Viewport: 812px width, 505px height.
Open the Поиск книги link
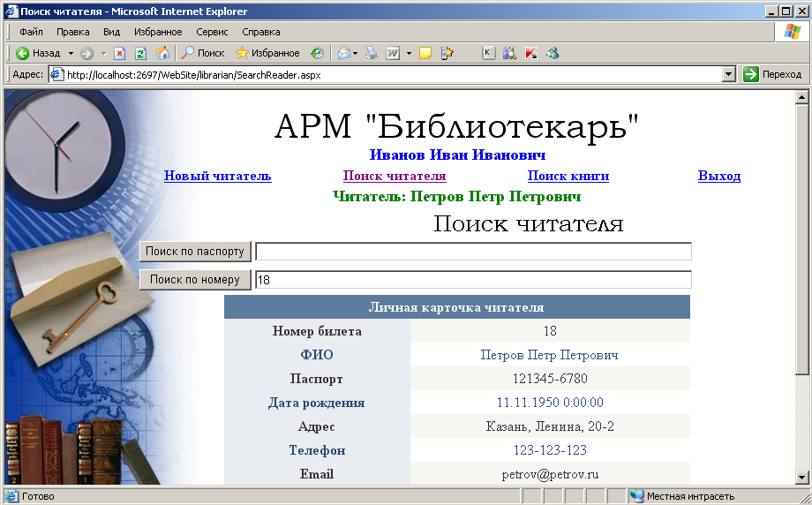tap(568, 176)
